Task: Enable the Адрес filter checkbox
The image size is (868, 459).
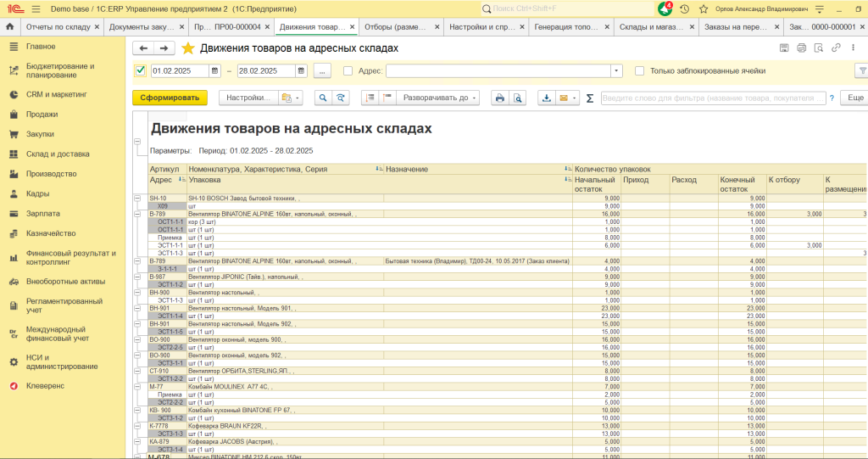Action: 348,71
